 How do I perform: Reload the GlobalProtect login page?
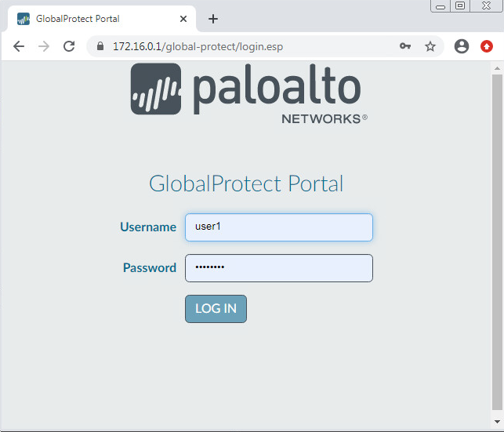(x=69, y=46)
